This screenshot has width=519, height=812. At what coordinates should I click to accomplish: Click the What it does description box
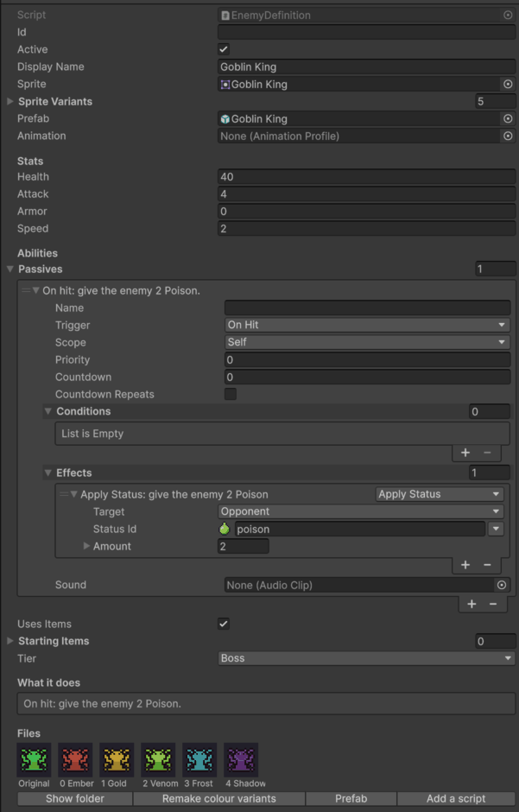(267, 703)
